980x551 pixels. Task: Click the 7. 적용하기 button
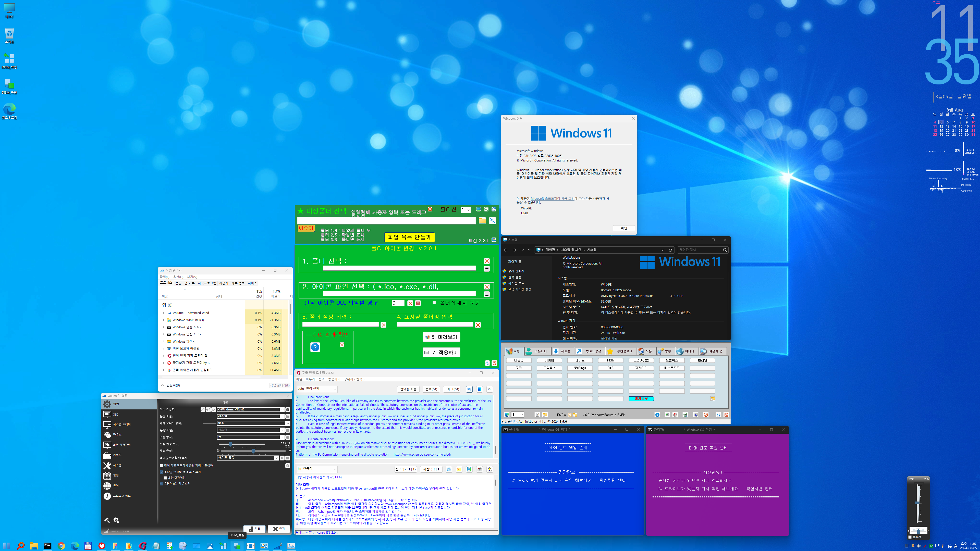coord(441,353)
